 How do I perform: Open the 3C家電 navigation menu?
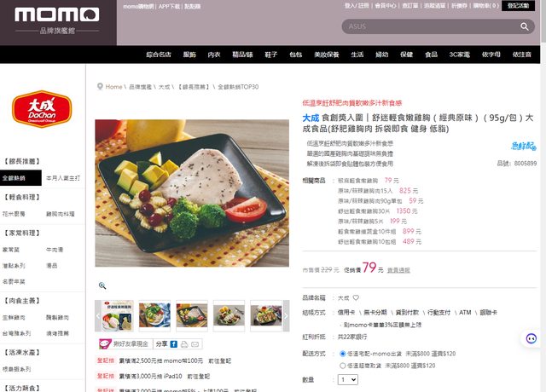pos(459,55)
